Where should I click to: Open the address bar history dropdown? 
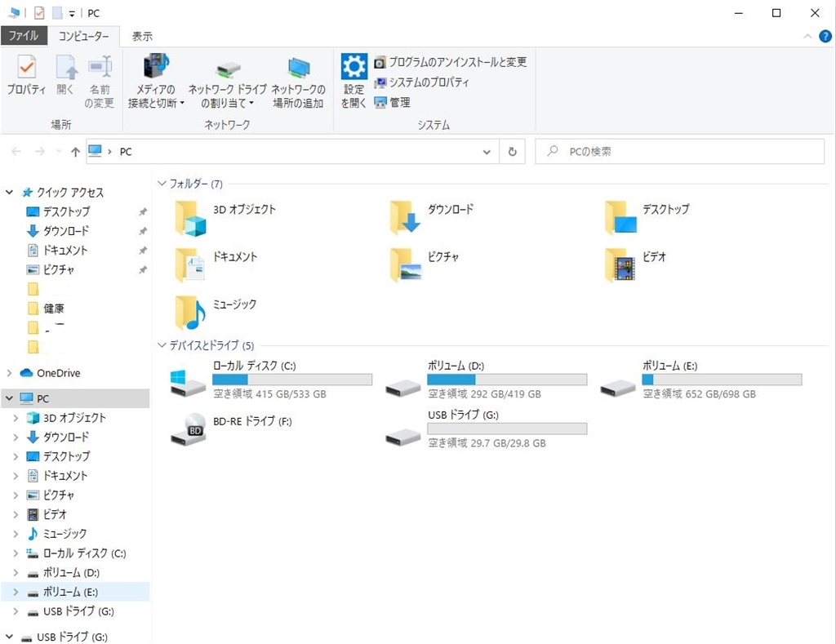coord(487,152)
